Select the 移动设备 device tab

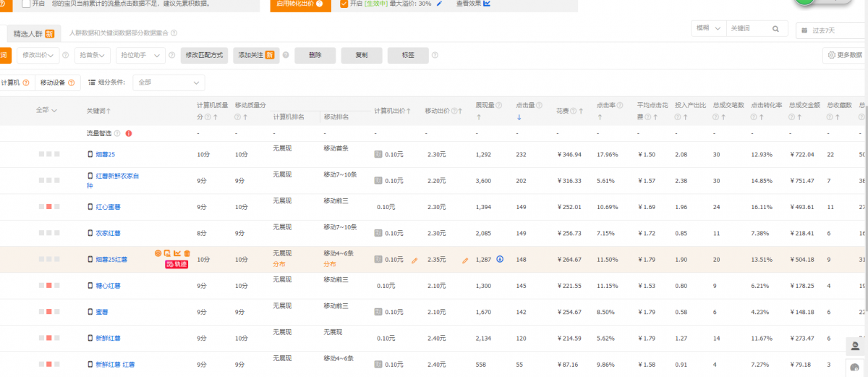coord(57,82)
